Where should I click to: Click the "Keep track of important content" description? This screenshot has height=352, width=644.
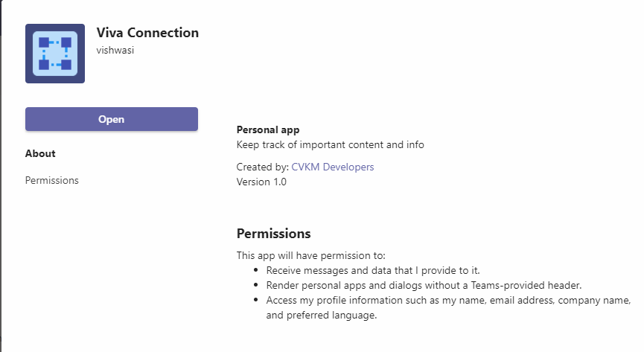330,144
